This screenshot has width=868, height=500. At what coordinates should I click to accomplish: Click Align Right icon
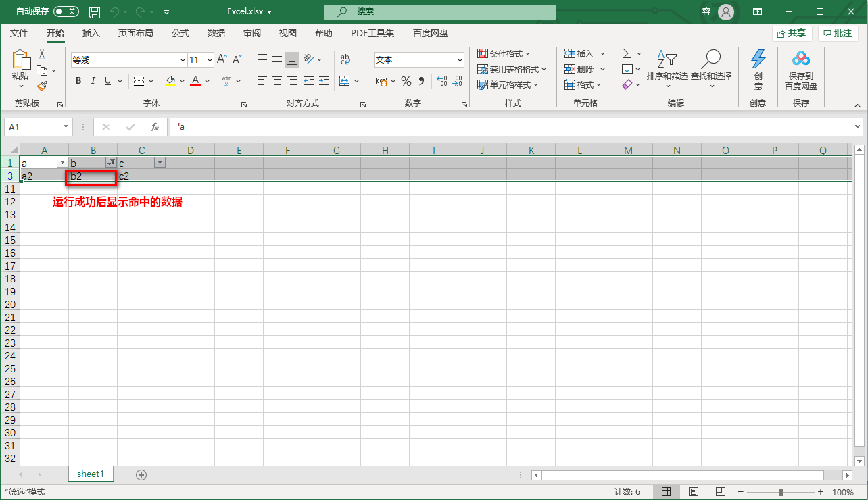coord(292,81)
